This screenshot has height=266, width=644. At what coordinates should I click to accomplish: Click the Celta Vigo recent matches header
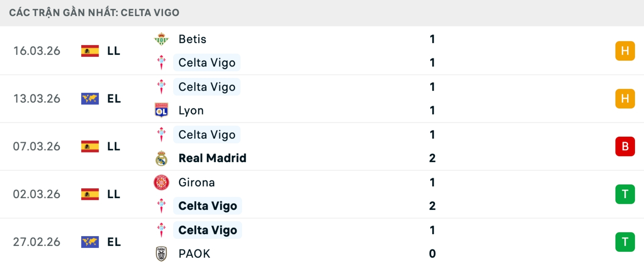94,13
